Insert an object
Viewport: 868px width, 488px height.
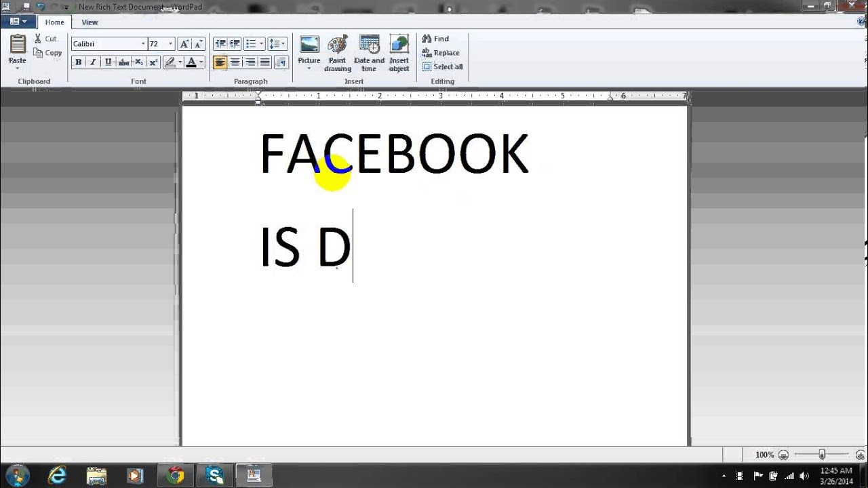click(399, 54)
